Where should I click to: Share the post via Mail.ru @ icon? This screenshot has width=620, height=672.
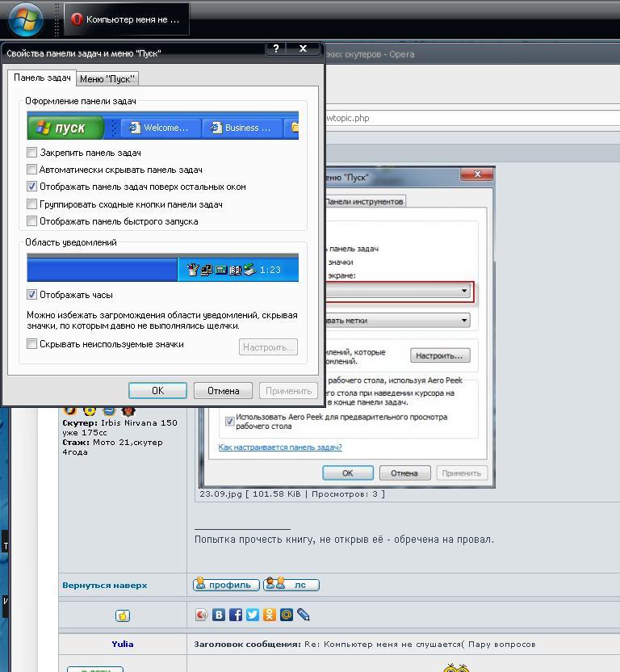(x=286, y=615)
